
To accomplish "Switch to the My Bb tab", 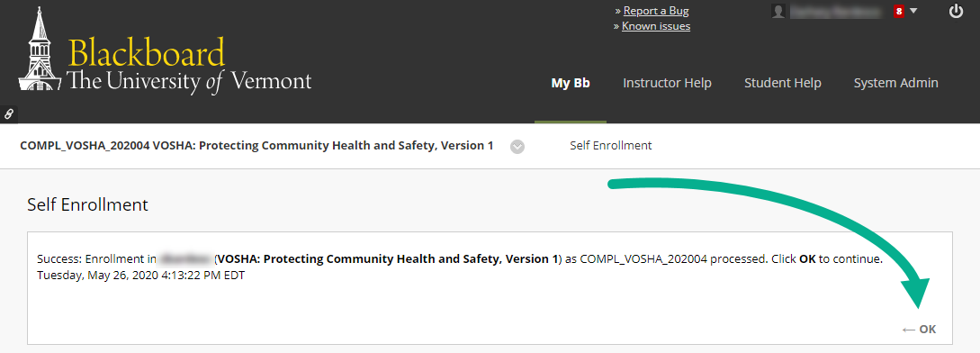I will (570, 83).
